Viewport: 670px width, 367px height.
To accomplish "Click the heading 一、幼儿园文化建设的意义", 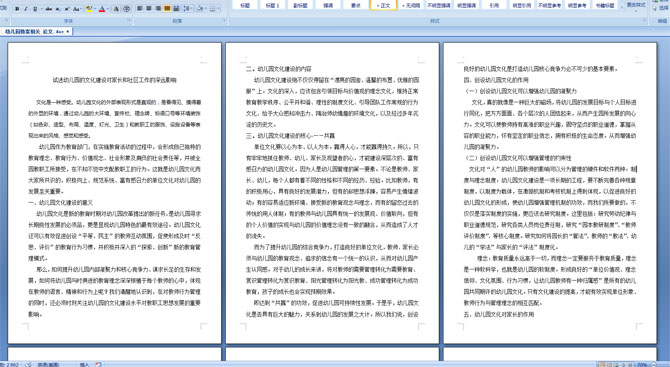I will point(61,203).
